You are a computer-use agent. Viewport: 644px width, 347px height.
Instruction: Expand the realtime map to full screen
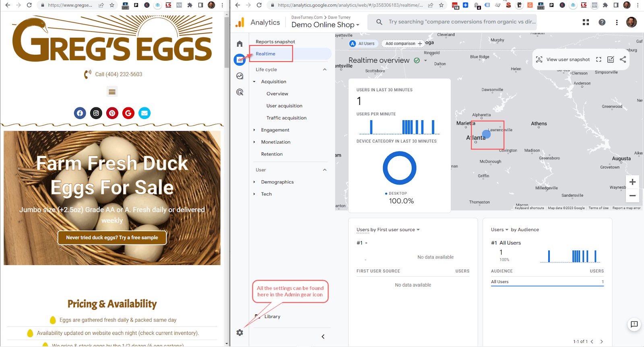point(599,60)
